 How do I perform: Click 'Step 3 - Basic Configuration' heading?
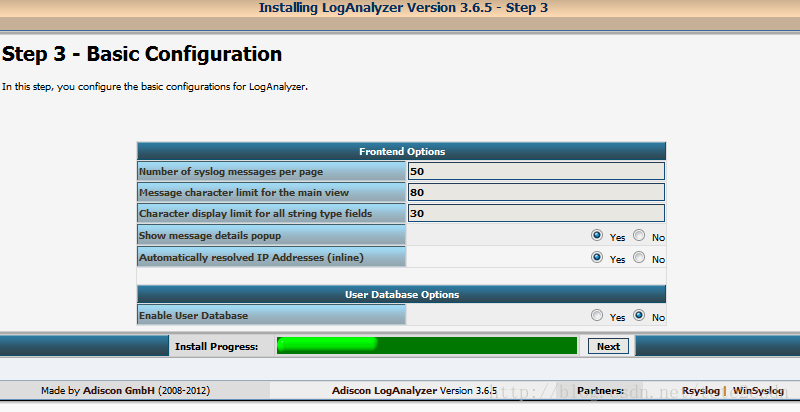(142, 54)
